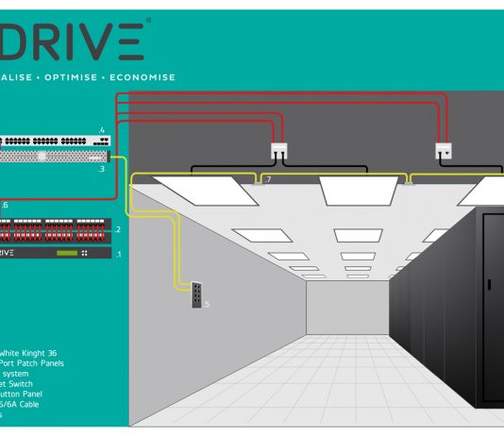The height and width of the screenshot is (436, 504).
Task: Click the ECONOMISE tagline word
Action: 143,77
